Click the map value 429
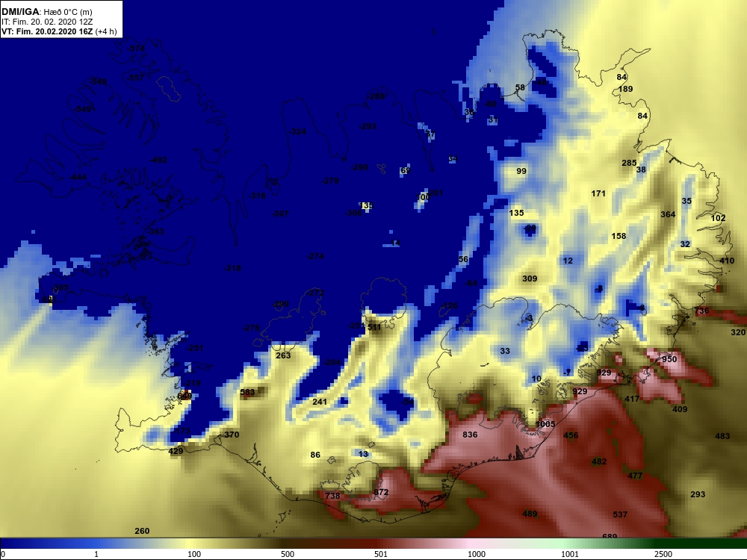 click(x=176, y=451)
